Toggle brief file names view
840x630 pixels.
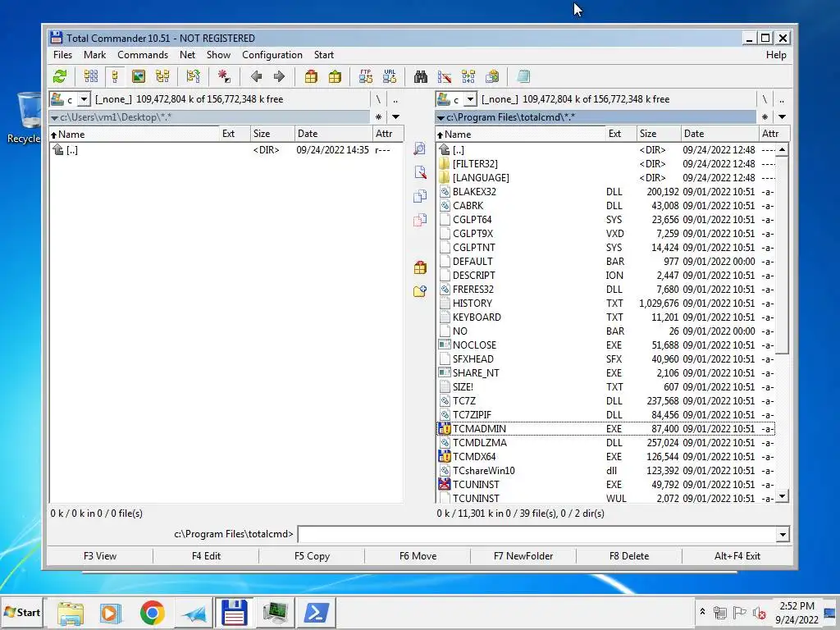[x=91, y=76]
